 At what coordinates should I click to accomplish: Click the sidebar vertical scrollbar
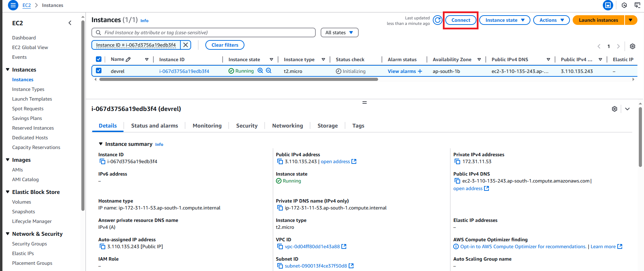pyautogui.click(x=83, y=115)
